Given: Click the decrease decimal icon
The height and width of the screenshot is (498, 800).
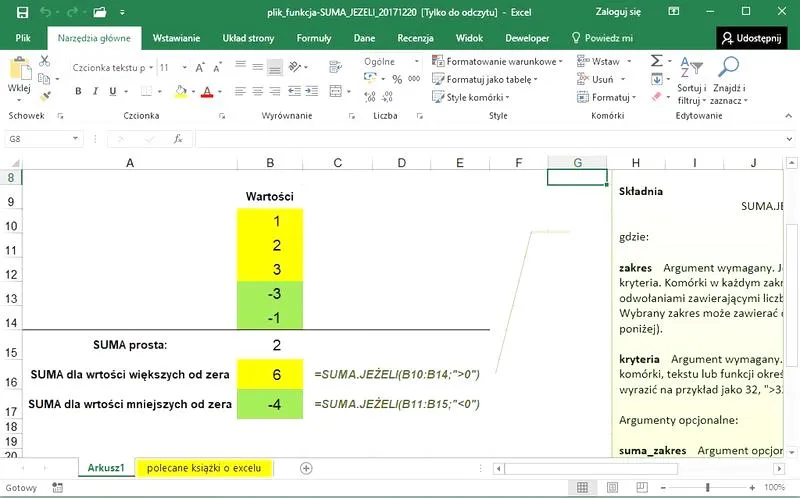Looking at the screenshot, I should point(388,96).
